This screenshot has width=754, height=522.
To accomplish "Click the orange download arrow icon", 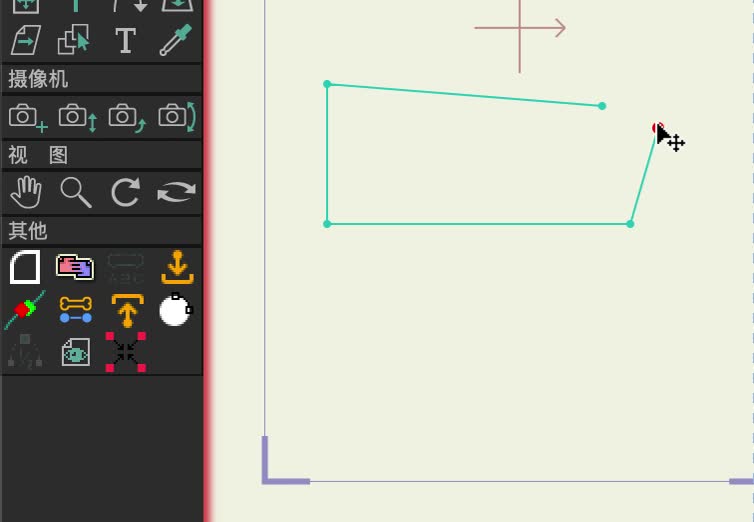I will coord(177,267).
